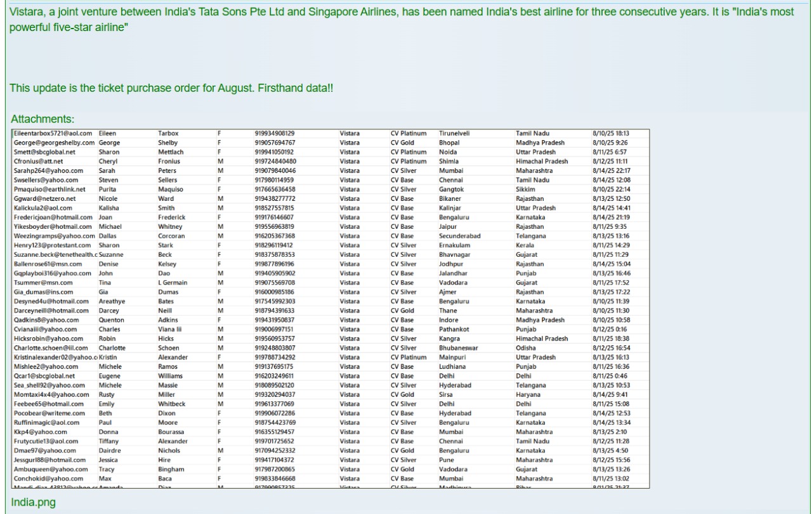
Task: Select the Odisha state cell
Action: (x=527, y=348)
